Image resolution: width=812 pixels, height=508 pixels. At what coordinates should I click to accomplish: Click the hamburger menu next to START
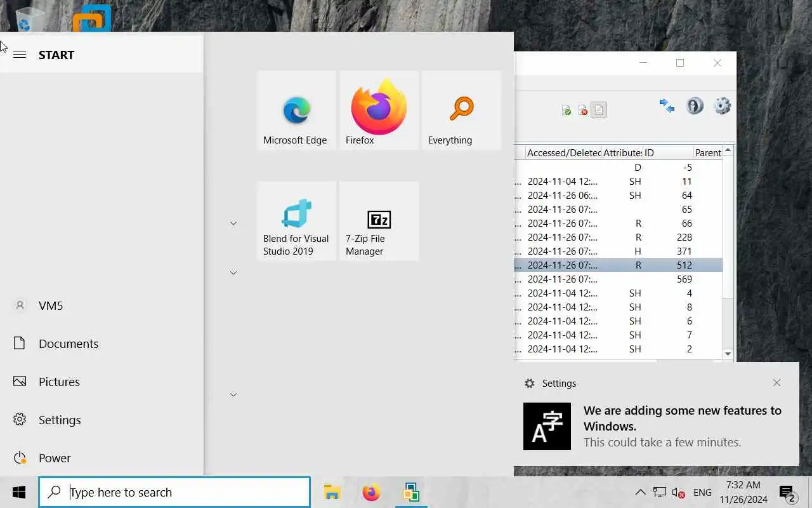click(20, 55)
